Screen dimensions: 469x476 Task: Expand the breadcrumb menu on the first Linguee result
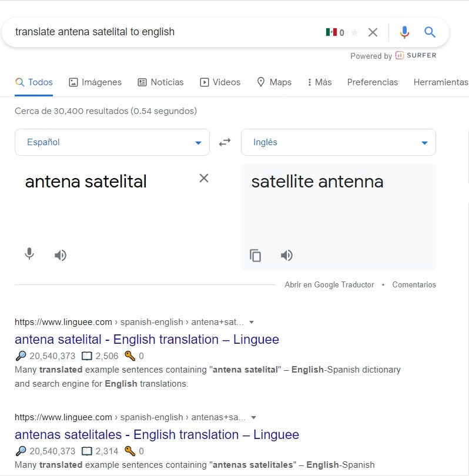[252, 322]
